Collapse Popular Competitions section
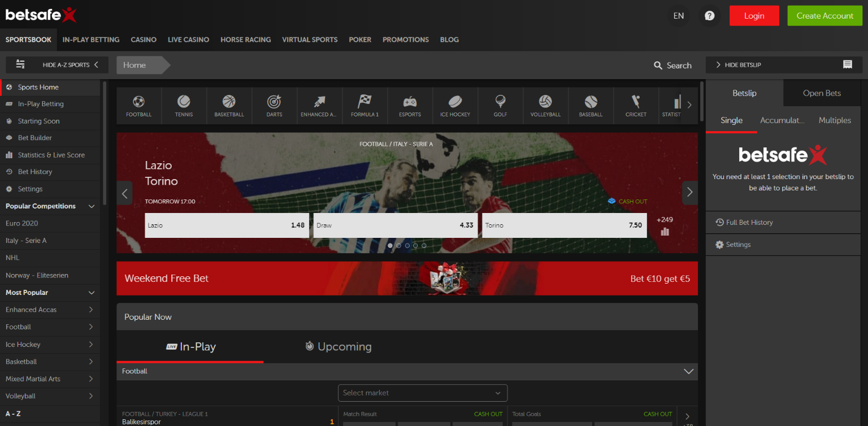Viewport: 868px width, 426px height. 92,207
